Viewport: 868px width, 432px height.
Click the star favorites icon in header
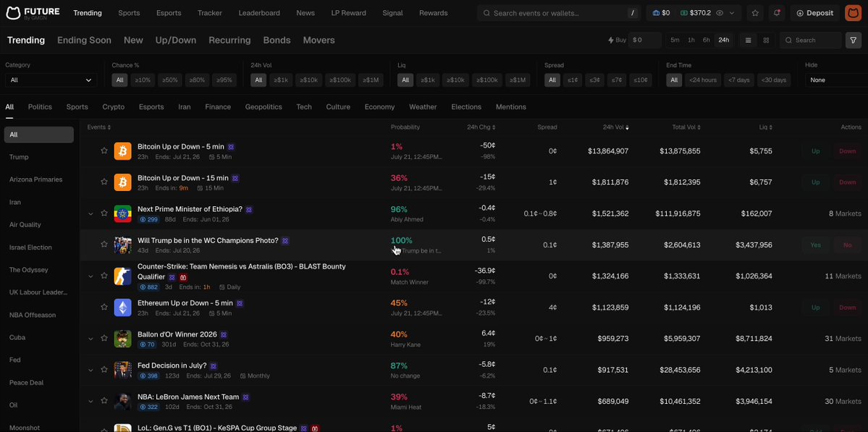click(x=756, y=13)
